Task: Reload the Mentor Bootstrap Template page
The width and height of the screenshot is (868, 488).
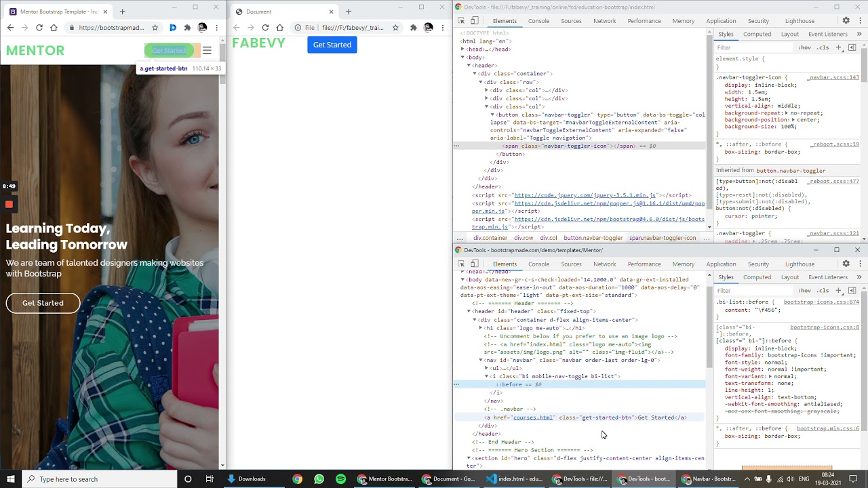Action: [39, 28]
